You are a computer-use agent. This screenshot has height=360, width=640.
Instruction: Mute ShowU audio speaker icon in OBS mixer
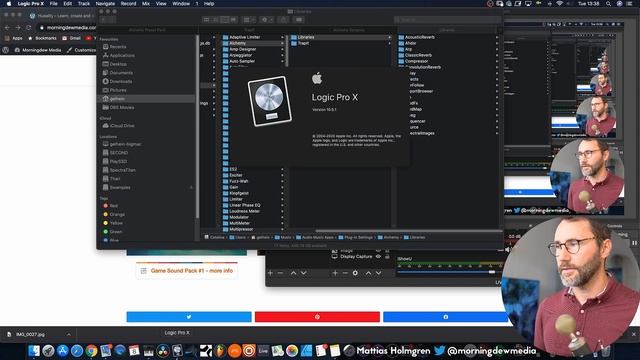pos(507,249)
